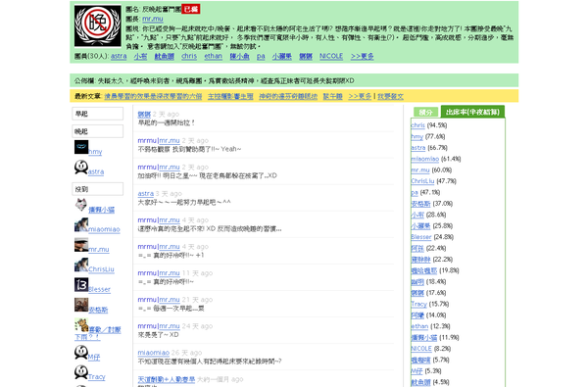This screenshot has height=387, width=588.
Task: Open Blesser (24.8%) in the attendance list
Action: tap(421, 237)
